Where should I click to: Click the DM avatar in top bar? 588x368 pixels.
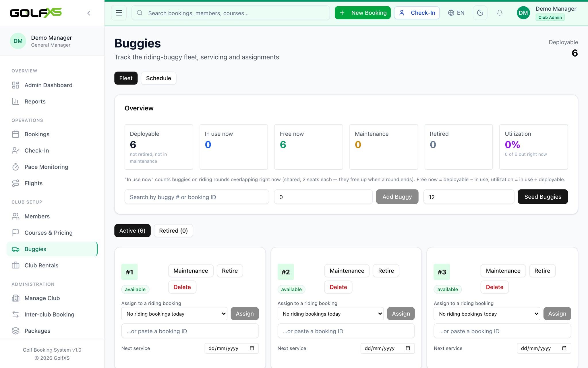click(x=523, y=13)
